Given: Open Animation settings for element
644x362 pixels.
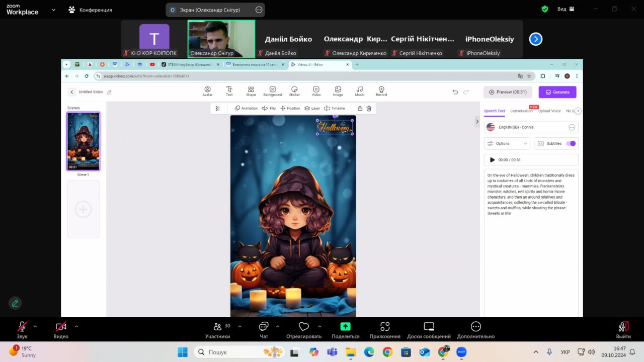Looking at the screenshot, I should coord(246,108).
